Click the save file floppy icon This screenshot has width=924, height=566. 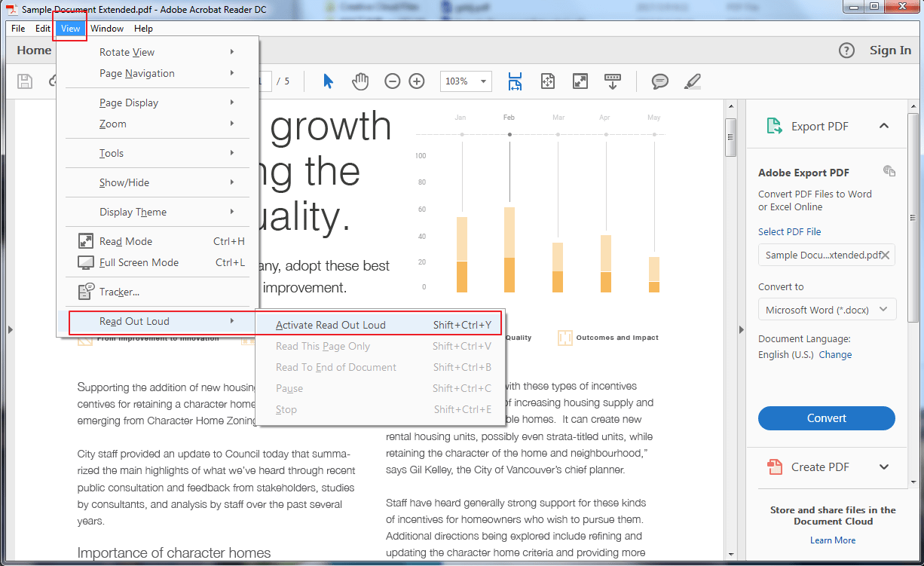pyautogui.click(x=25, y=81)
